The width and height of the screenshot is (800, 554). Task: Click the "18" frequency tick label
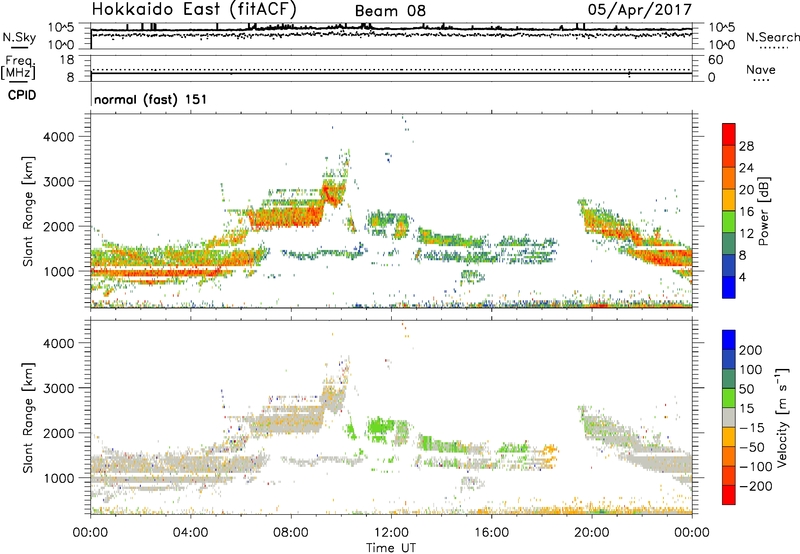coord(67,60)
